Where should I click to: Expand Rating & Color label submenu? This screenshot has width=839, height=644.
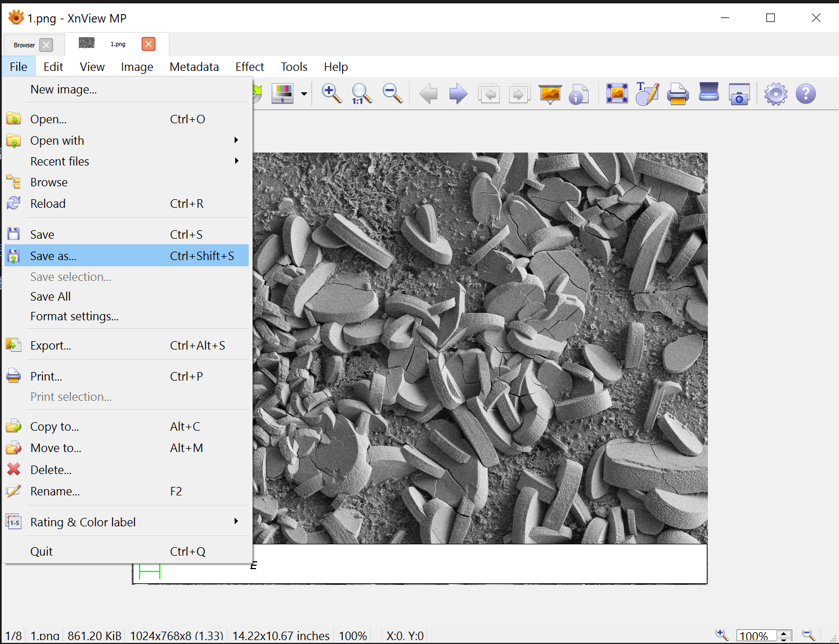[127, 522]
